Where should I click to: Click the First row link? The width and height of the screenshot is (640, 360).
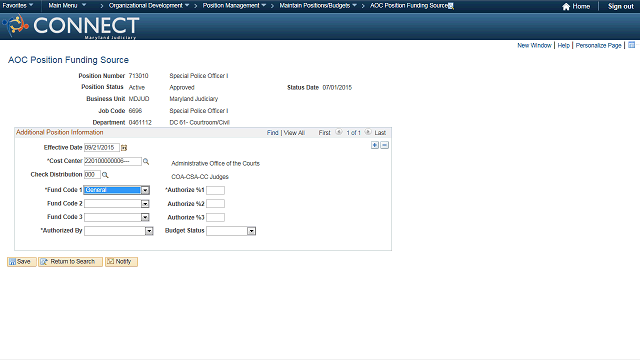click(324, 133)
